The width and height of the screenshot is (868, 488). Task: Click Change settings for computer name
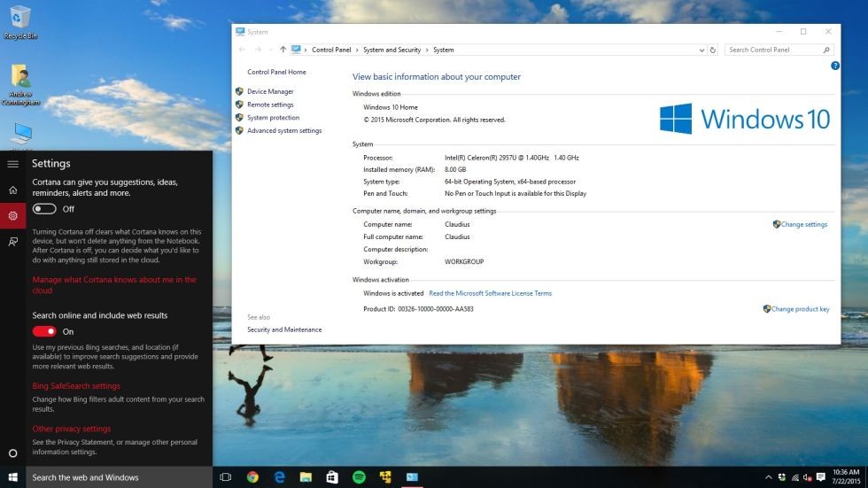[x=804, y=224]
